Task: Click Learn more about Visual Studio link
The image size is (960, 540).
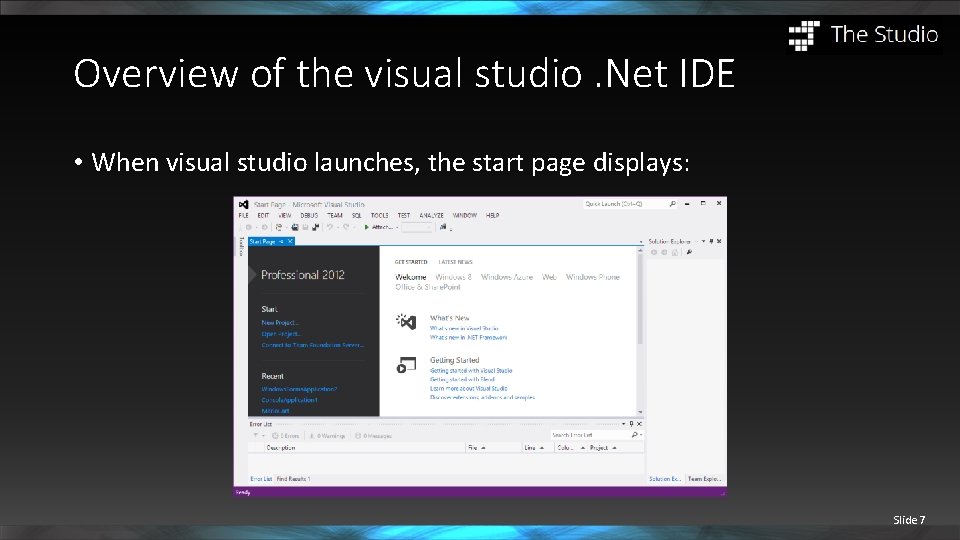Action: coord(468,388)
